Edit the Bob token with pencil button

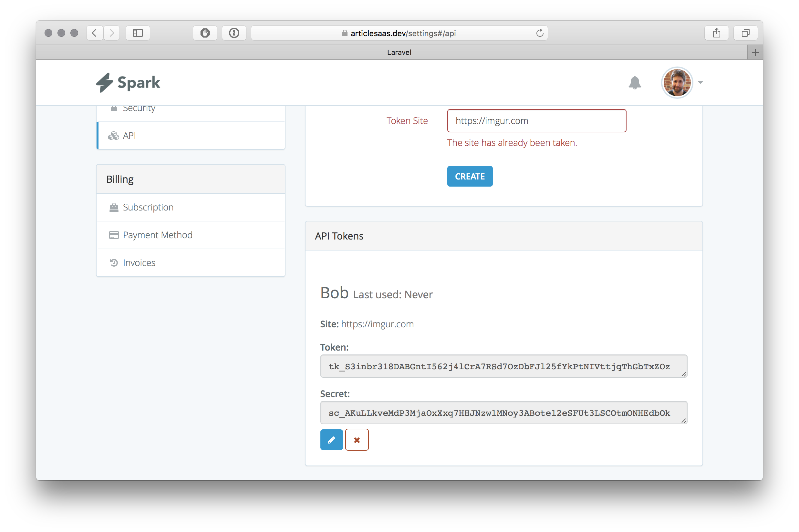click(x=331, y=440)
